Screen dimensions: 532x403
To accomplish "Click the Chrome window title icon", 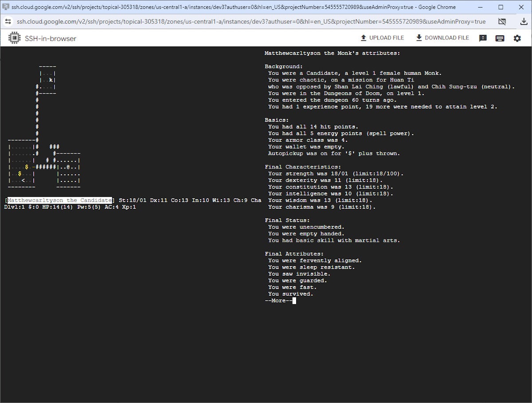I will click(5, 7).
